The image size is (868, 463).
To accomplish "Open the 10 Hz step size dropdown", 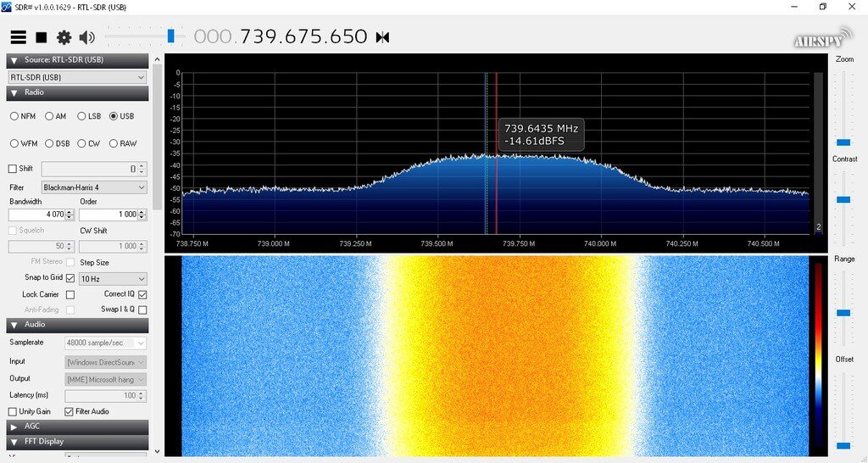I will pos(112,278).
